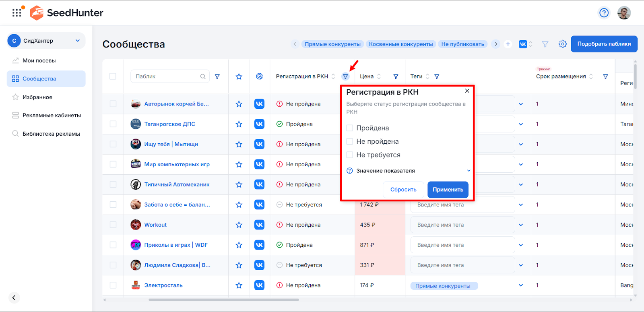Check the Пройдена option
Screen dimensions: 644x312
pos(350,128)
